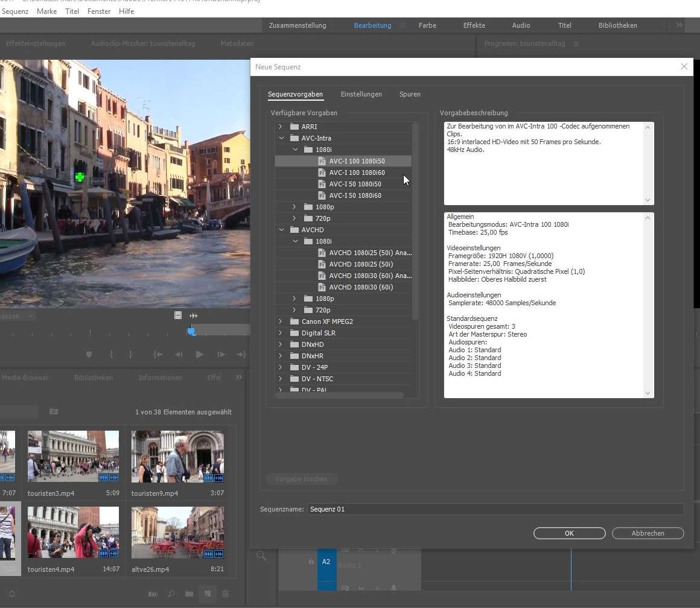Click the AVC-I 50 1080i60 preset icon
Screen dimensions: 700x608
[322, 195]
